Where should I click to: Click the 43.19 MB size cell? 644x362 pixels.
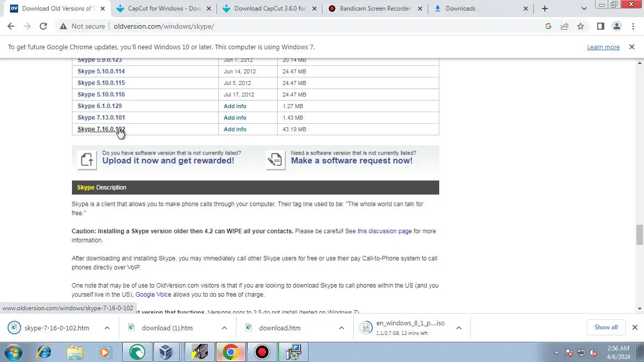(358, 129)
